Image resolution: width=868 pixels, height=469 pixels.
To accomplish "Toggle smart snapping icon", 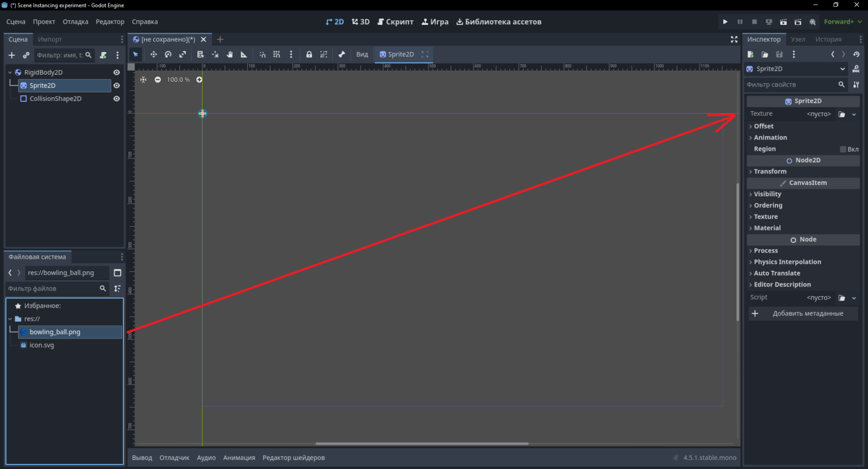I will (262, 54).
